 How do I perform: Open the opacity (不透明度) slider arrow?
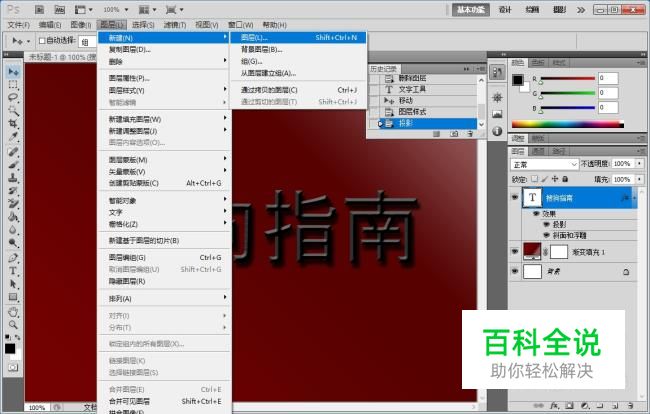640,164
